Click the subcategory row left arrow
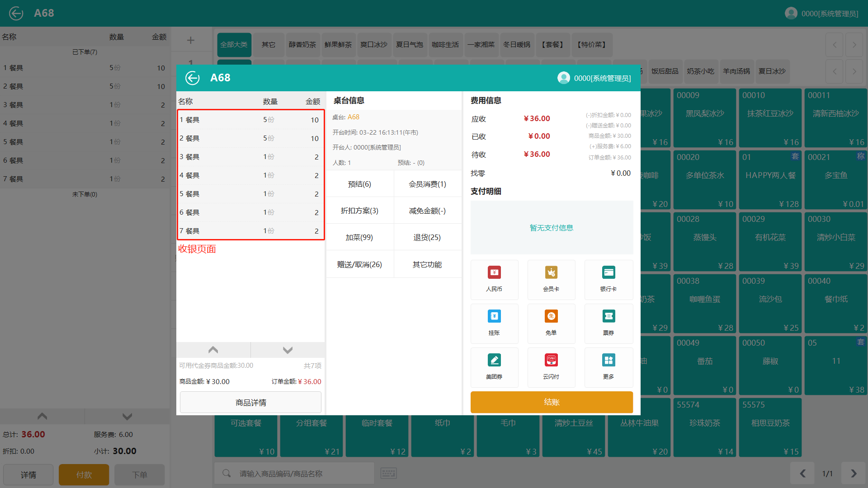This screenshot has width=868, height=488. [x=835, y=71]
